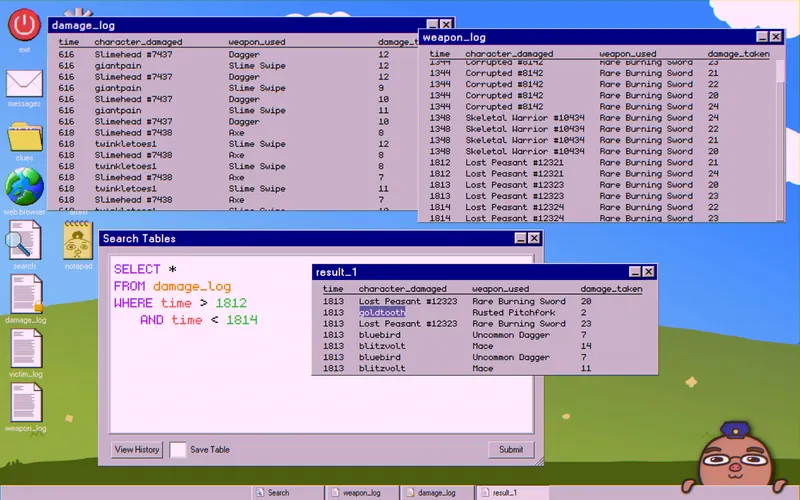Click the View History button
The height and width of the screenshot is (500, 800).
click(x=137, y=449)
